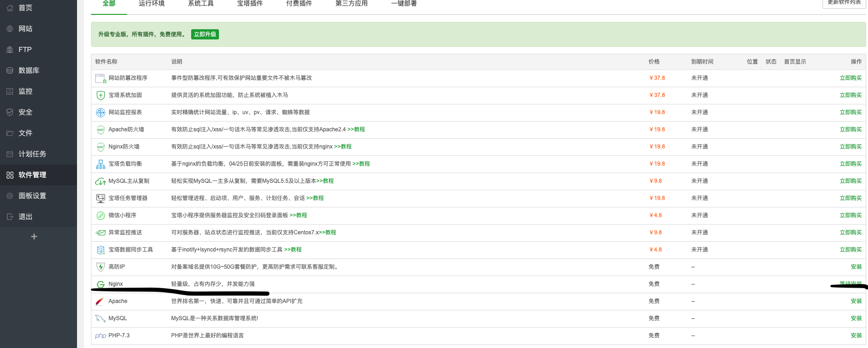Switch to the 运行环境 tab
Image resolution: width=868 pixels, height=348 pixels.
(x=152, y=3)
